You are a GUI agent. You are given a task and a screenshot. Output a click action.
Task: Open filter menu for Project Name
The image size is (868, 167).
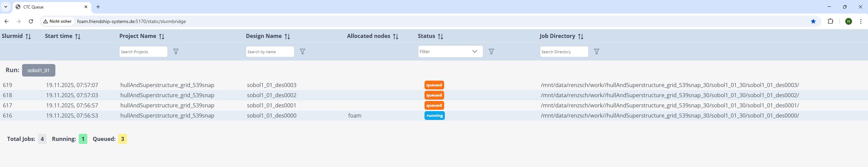[176, 51]
